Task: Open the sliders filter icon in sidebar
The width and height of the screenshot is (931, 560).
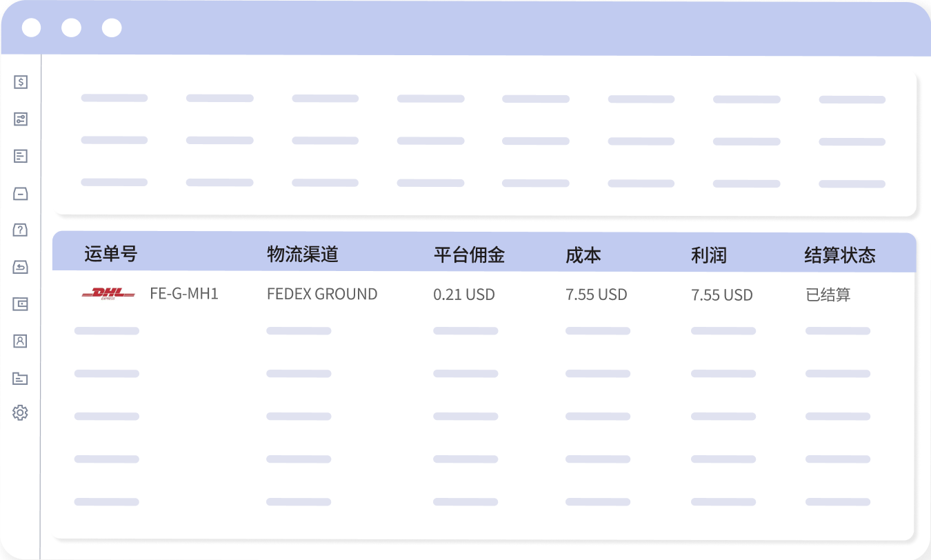Action: (x=21, y=119)
